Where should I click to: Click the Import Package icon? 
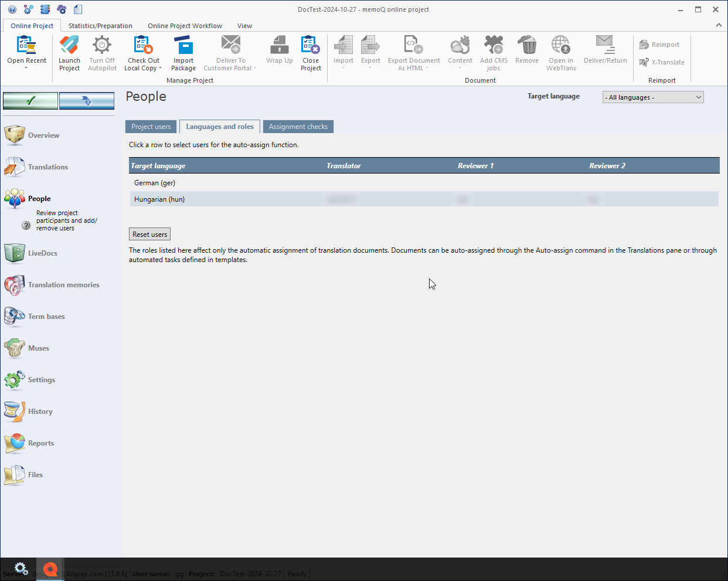(x=183, y=46)
